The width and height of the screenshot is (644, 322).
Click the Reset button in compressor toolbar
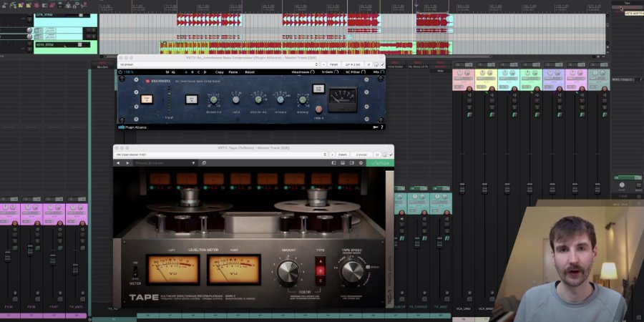tap(249, 72)
